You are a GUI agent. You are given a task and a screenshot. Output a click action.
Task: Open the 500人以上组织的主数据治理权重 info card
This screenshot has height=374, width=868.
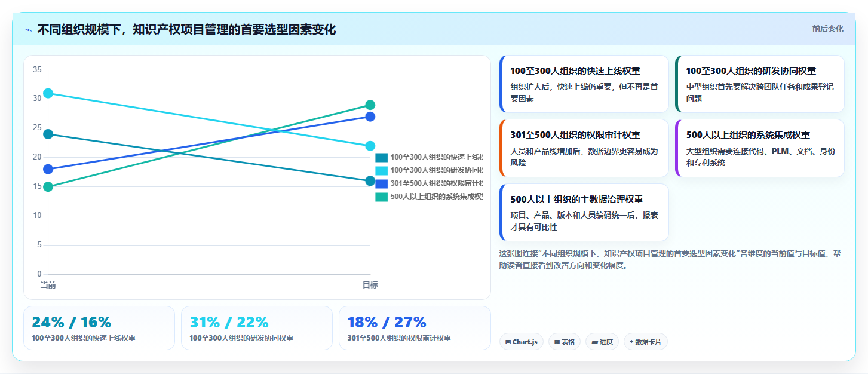pos(584,212)
